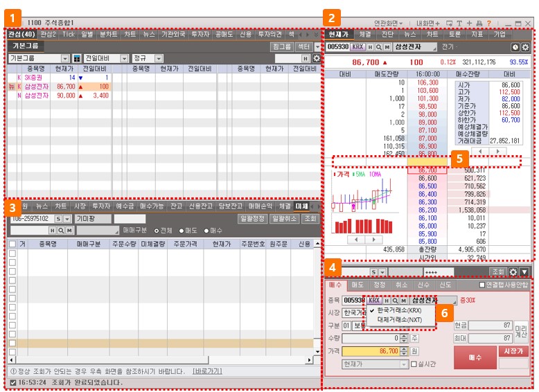Select 대체거래소(NXT) menu option
The image size is (539, 392).
(x=400, y=320)
